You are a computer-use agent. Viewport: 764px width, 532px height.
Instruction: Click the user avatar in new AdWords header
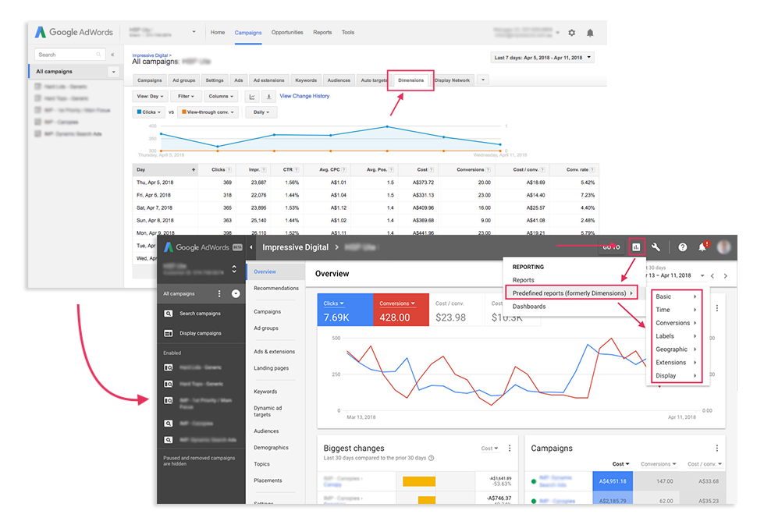click(x=724, y=247)
